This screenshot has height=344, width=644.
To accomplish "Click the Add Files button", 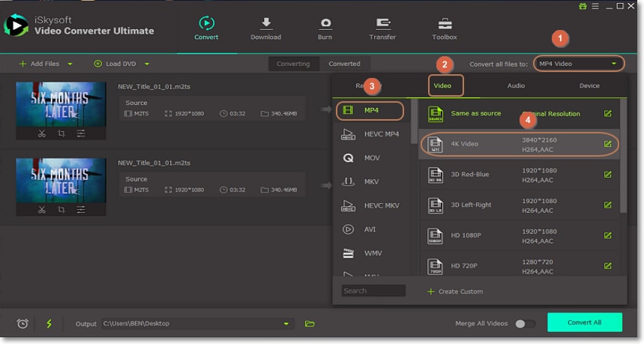I will [x=40, y=64].
